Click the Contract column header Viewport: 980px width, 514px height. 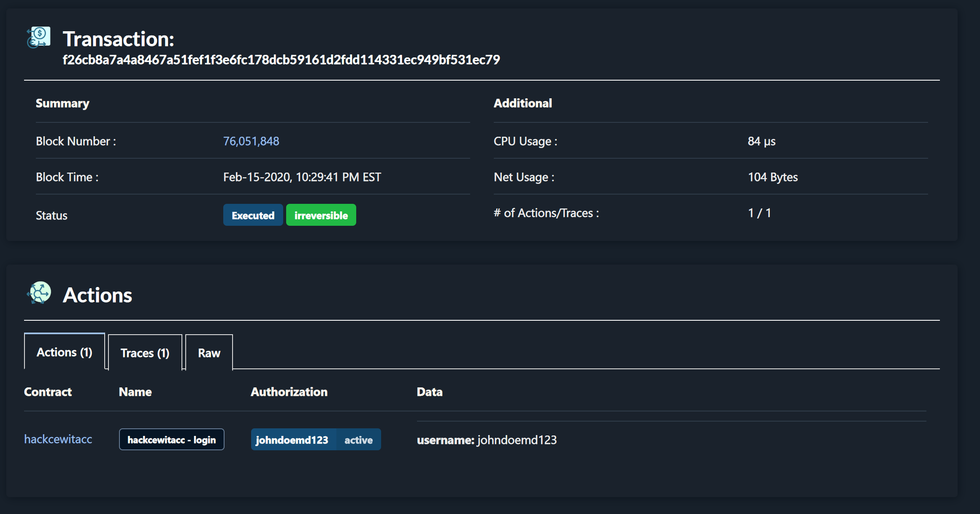(x=48, y=392)
